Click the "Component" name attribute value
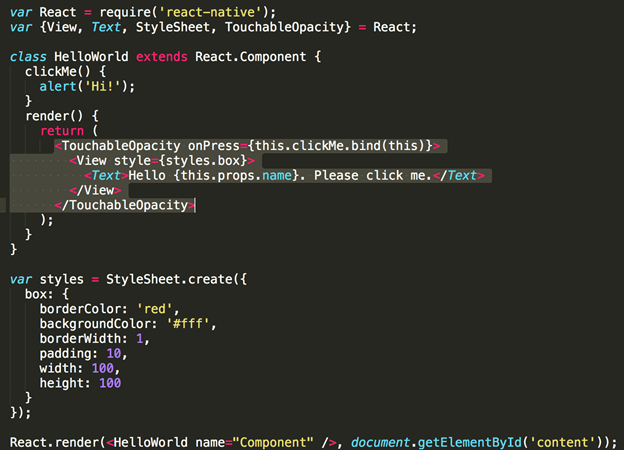624x450 pixels. pos(273,442)
